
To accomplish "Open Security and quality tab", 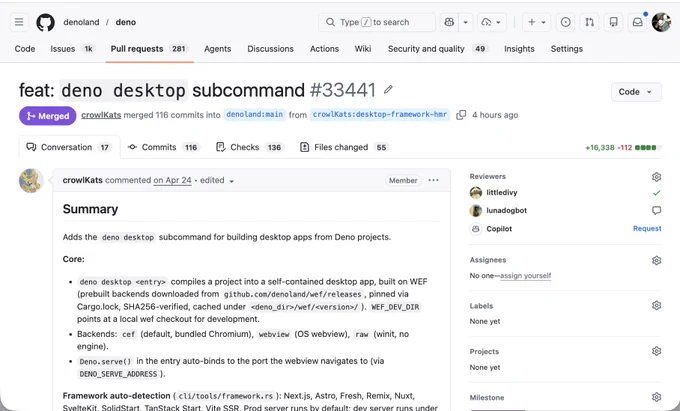I will click(x=437, y=49).
